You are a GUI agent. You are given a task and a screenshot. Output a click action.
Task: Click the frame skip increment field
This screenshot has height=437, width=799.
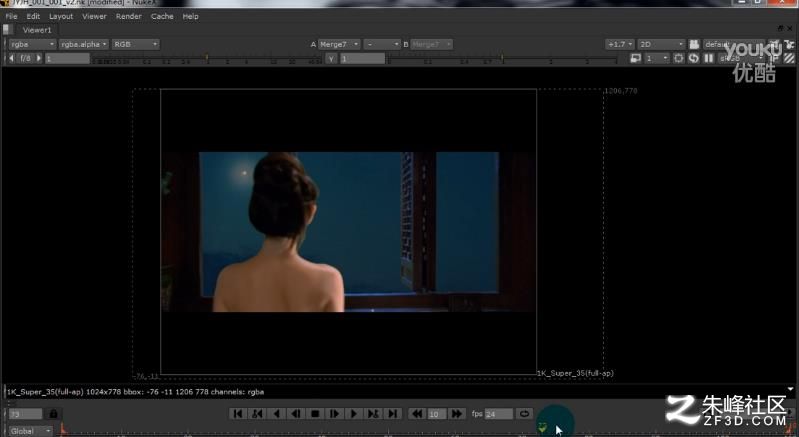pos(437,414)
